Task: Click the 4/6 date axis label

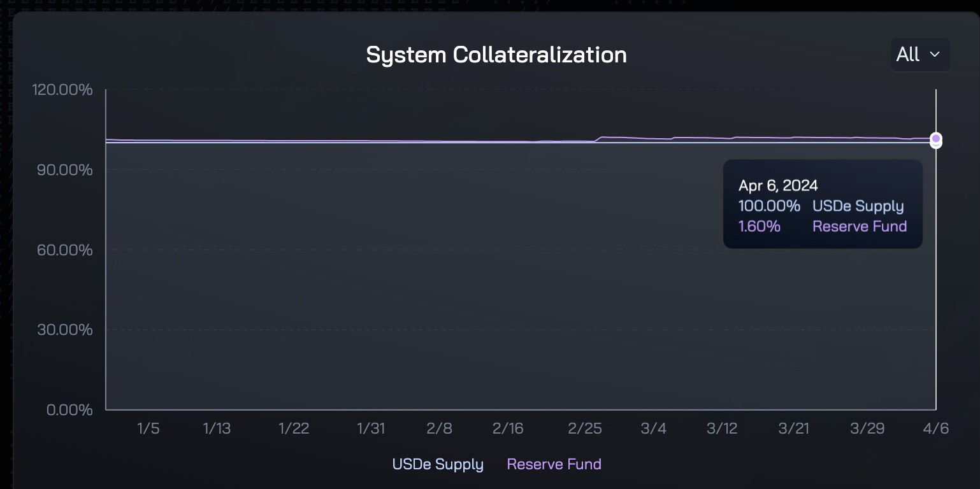Action: [935, 429]
